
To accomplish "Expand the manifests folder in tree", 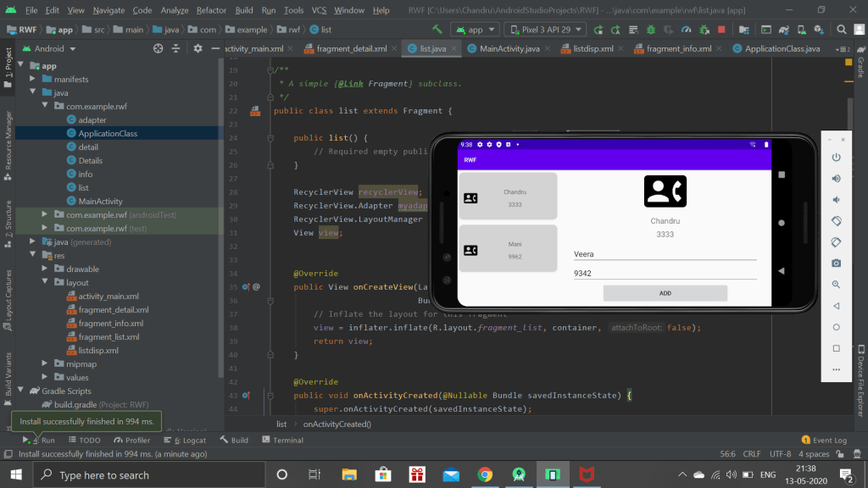I will pyautogui.click(x=32, y=80).
